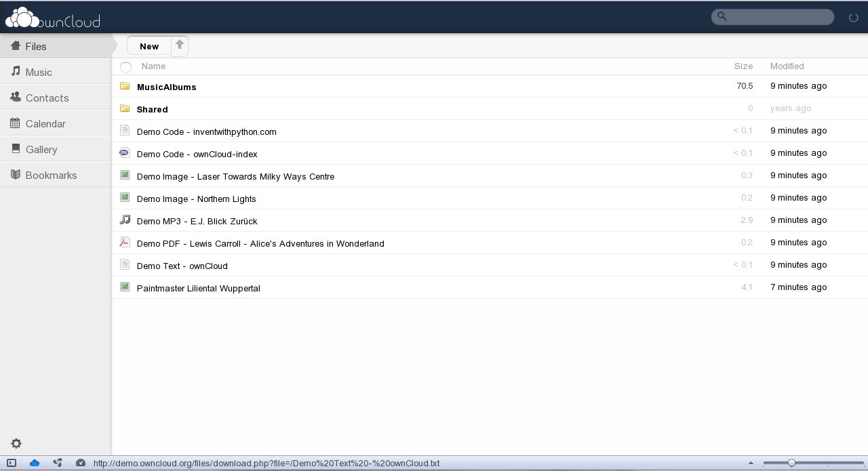Open the New file dropdown
868x471 pixels.
[x=149, y=46]
